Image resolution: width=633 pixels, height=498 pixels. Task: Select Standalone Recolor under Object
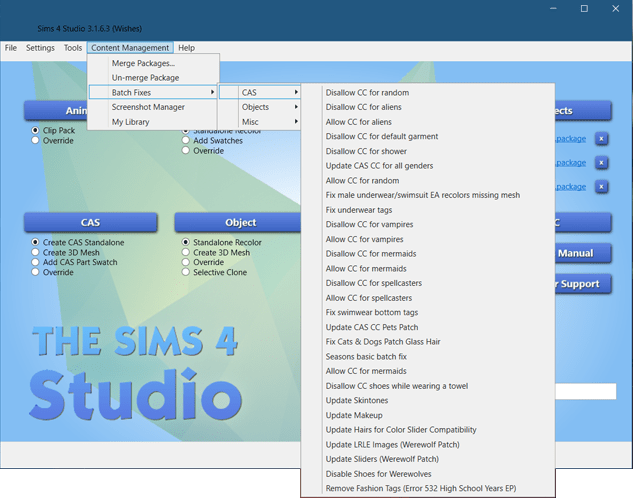click(x=185, y=242)
